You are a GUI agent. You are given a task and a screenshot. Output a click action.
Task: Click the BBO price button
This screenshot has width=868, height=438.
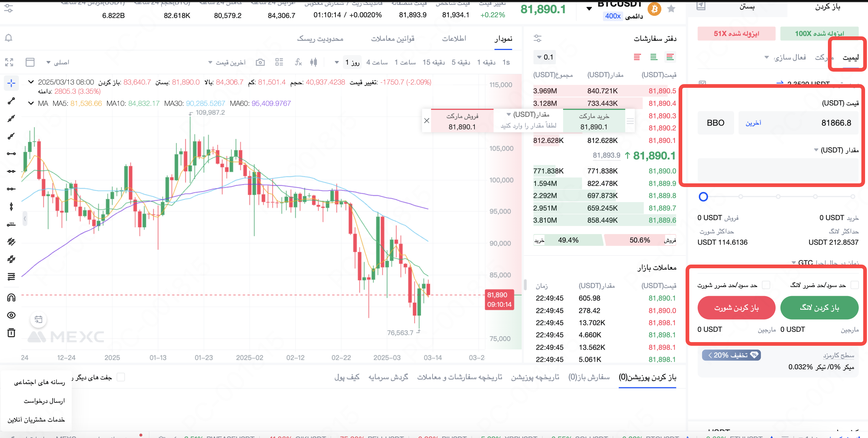(715, 123)
